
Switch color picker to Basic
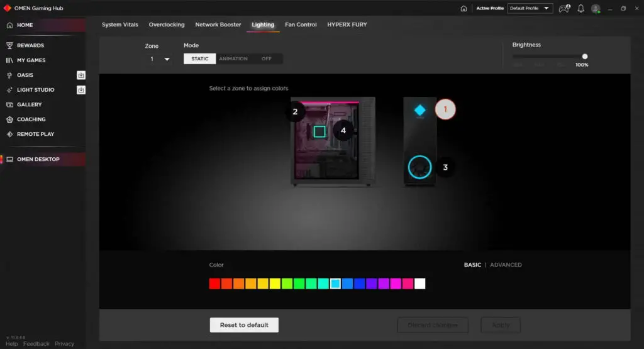click(x=472, y=265)
